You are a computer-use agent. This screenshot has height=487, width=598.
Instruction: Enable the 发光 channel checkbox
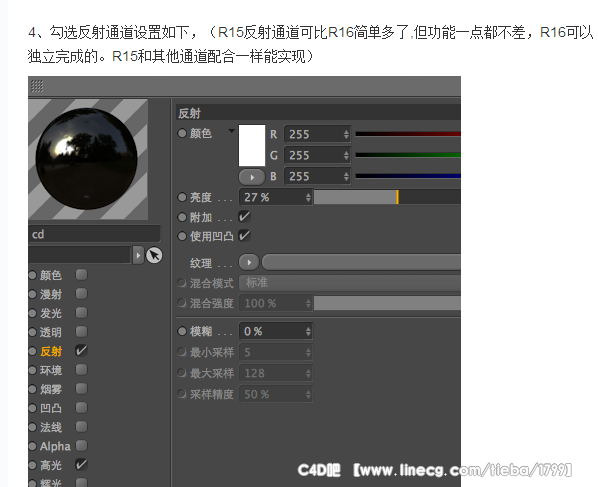tap(81, 313)
